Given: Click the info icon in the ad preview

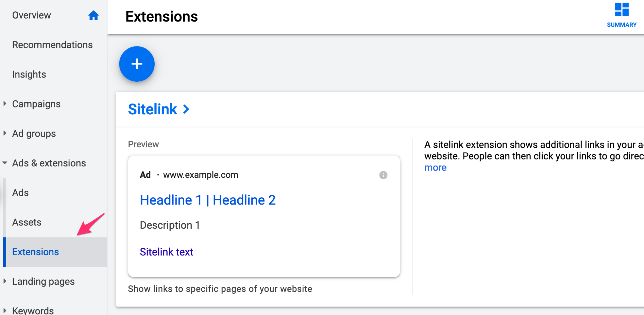Looking at the screenshot, I should pos(383,175).
